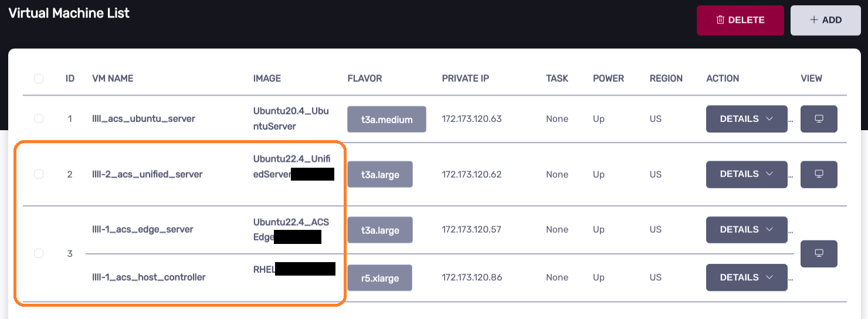Click the plus icon on ADD button
The width and height of the screenshot is (868, 319).
click(813, 21)
